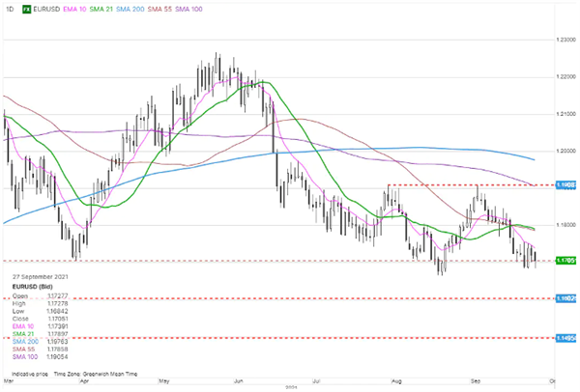Click the Jun label on time axis
The height and width of the screenshot is (392, 580).
[239, 380]
